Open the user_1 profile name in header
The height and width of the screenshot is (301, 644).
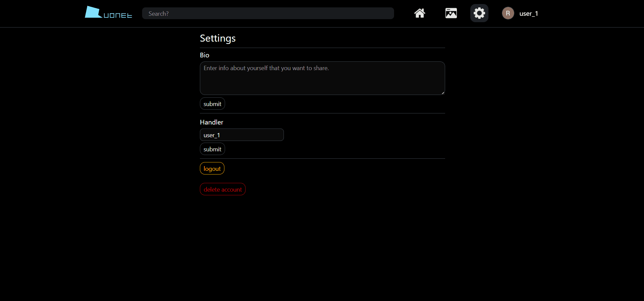pos(528,14)
